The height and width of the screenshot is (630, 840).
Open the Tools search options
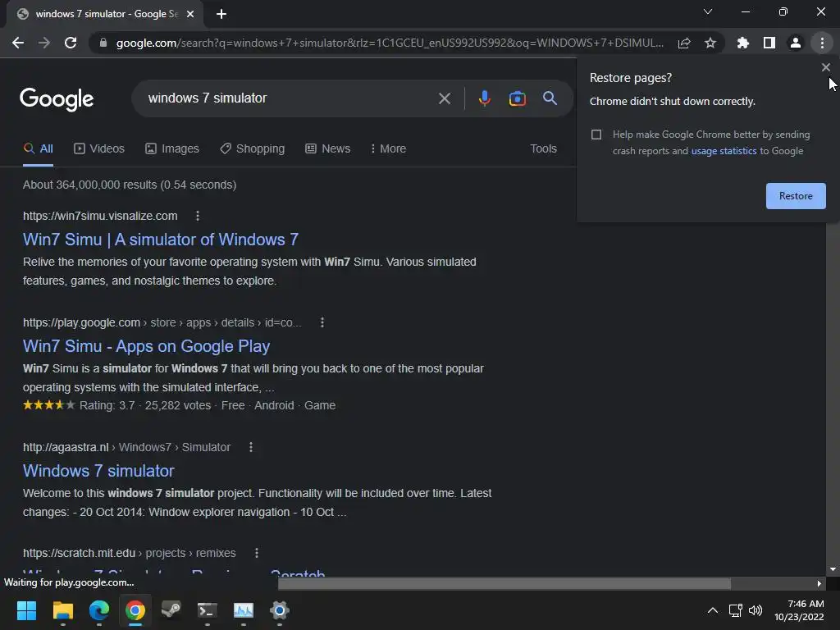point(543,149)
